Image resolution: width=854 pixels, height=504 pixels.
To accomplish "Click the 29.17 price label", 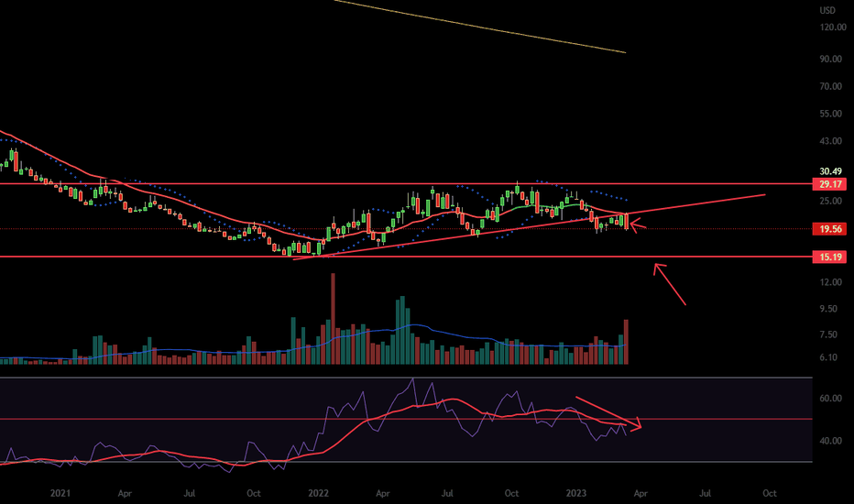I will coord(829,184).
